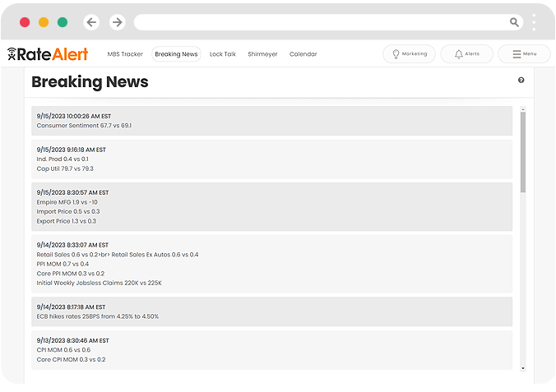The width and height of the screenshot is (556, 392).
Task: Open the browser three-dot options menu
Action: coord(534,22)
